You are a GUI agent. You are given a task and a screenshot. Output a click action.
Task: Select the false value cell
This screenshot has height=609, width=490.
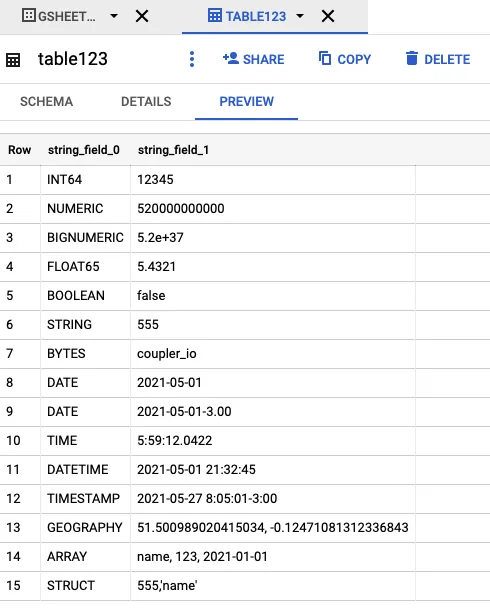[x=273, y=296]
